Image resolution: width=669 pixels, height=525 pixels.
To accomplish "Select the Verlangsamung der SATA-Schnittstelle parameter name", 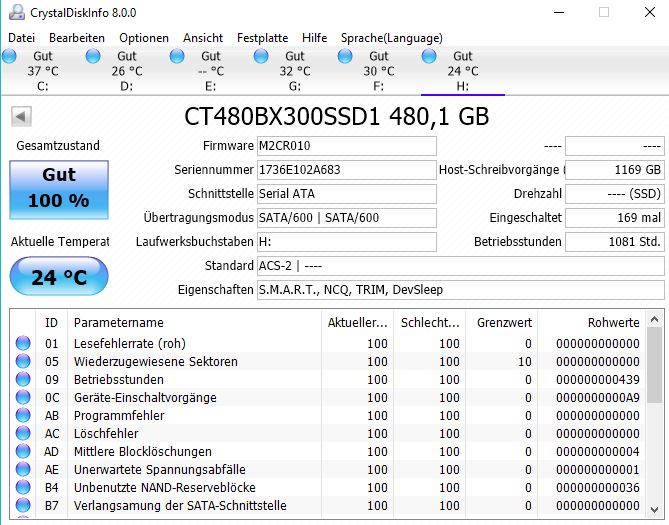I will click(180, 505).
